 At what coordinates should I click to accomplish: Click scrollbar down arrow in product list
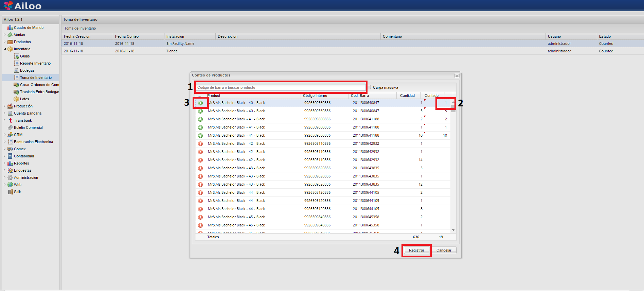[x=453, y=230]
